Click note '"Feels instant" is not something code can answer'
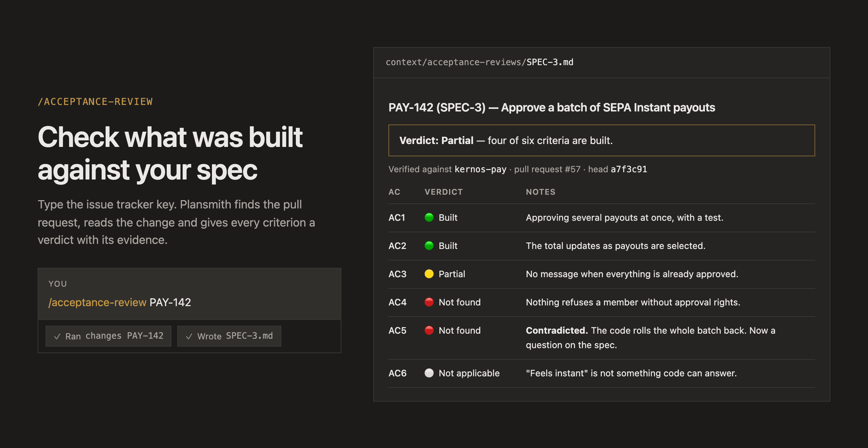 631,373
